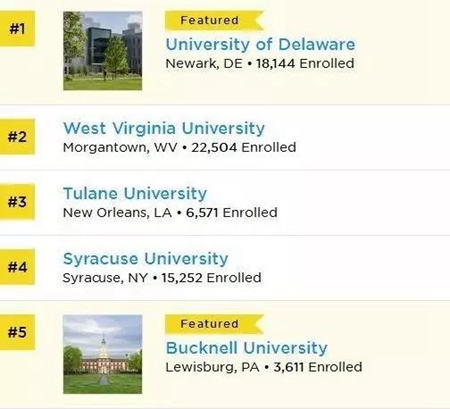Screen dimensions: 450x409
Task: Open the University of Delaware link
Action: coord(260,45)
